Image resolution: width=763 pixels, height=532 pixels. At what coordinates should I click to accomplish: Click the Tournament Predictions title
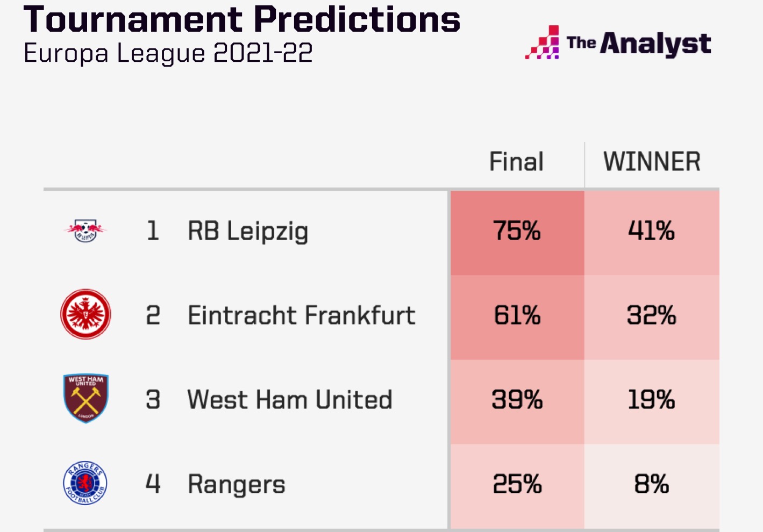click(242, 19)
